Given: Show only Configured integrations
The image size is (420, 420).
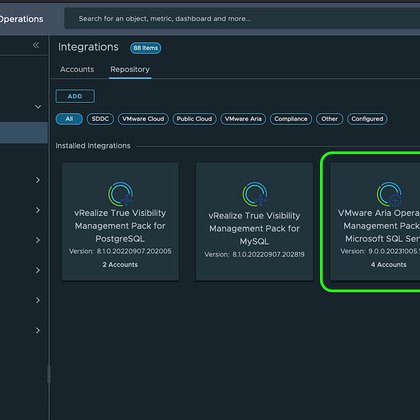Looking at the screenshot, I should (367, 119).
